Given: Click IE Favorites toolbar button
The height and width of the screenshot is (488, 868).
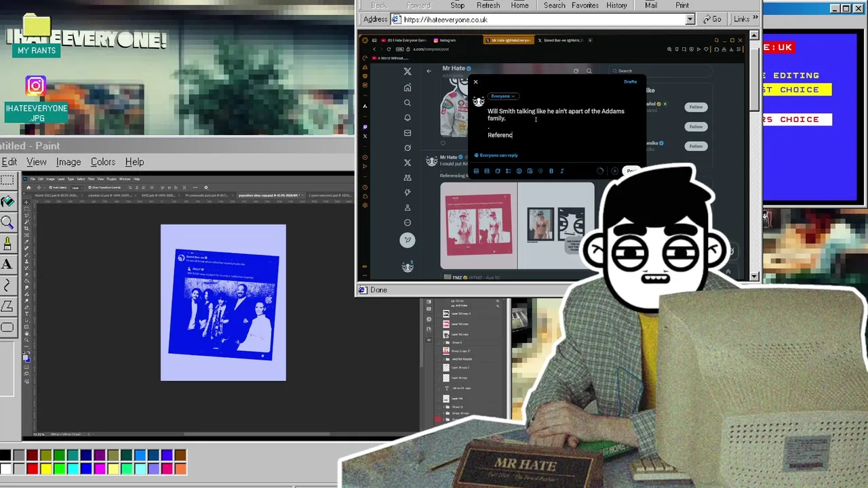Looking at the screenshot, I should pyautogui.click(x=585, y=5).
